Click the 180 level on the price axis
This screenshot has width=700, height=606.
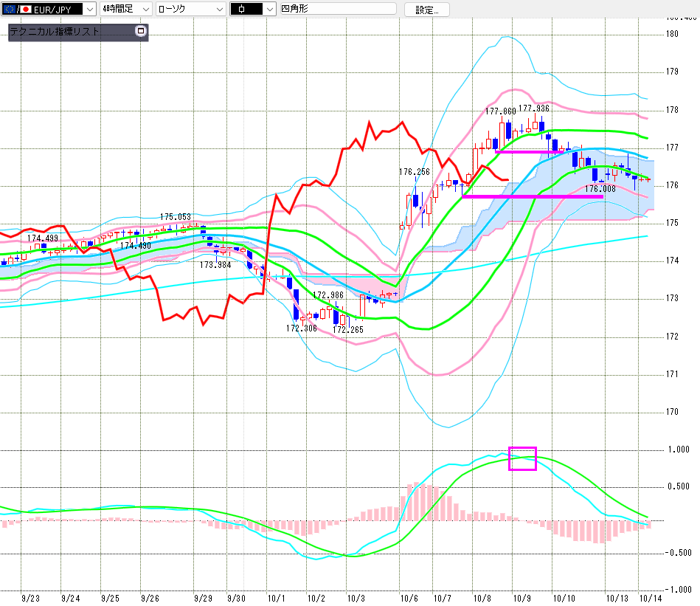click(x=672, y=34)
